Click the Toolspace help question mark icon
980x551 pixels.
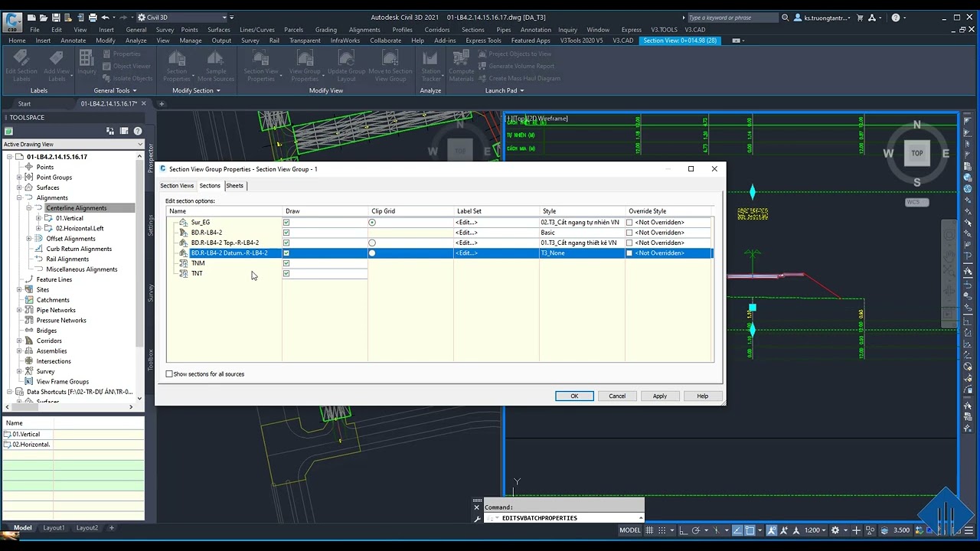[138, 132]
